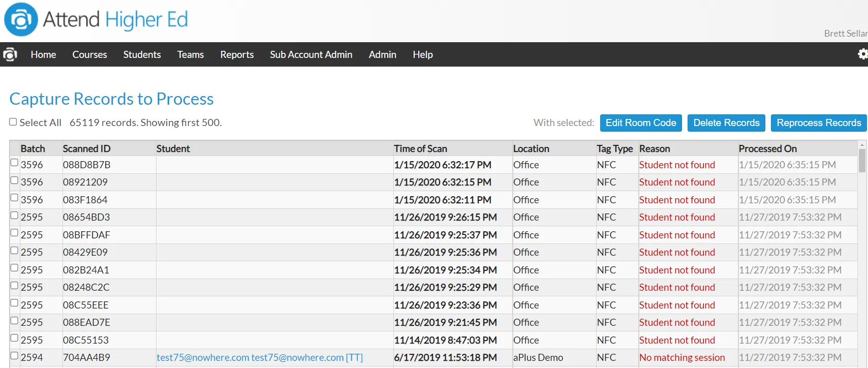The height and width of the screenshot is (368, 868).
Task: Open the test75@nowhere.com student link
Action: click(260, 357)
